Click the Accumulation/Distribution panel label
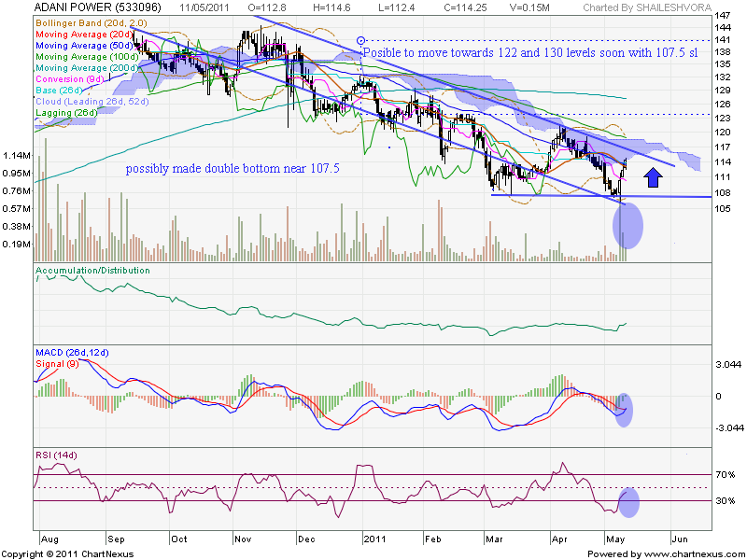 pyautogui.click(x=92, y=271)
